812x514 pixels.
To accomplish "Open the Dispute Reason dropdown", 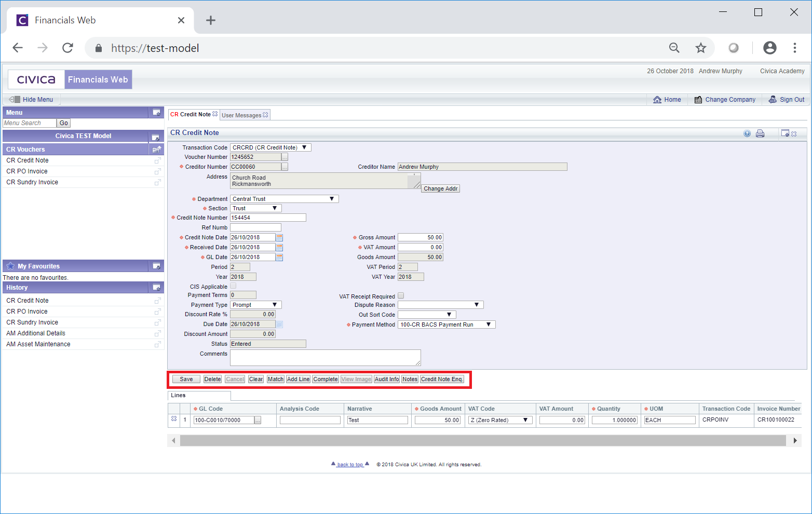I will (x=440, y=305).
